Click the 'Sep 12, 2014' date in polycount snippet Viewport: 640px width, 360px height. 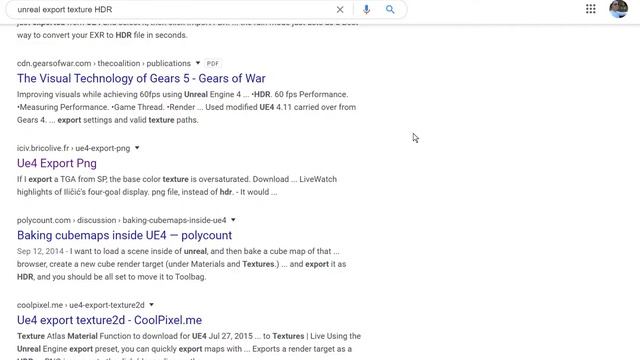coord(40,251)
